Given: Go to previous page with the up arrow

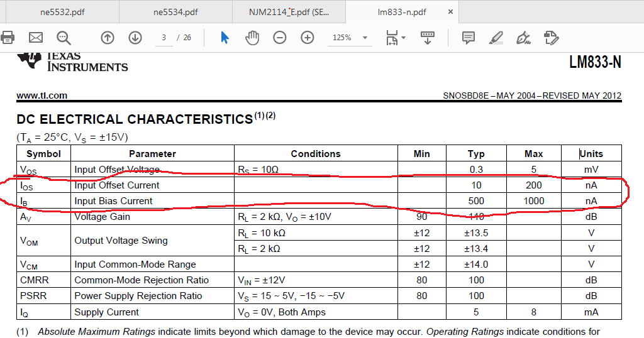Looking at the screenshot, I should coord(107,38).
